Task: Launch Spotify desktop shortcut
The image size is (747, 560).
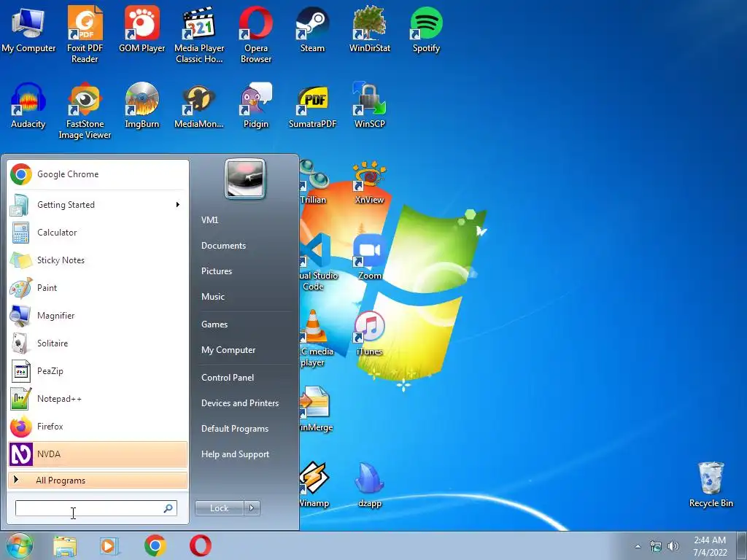Action: coord(426,29)
